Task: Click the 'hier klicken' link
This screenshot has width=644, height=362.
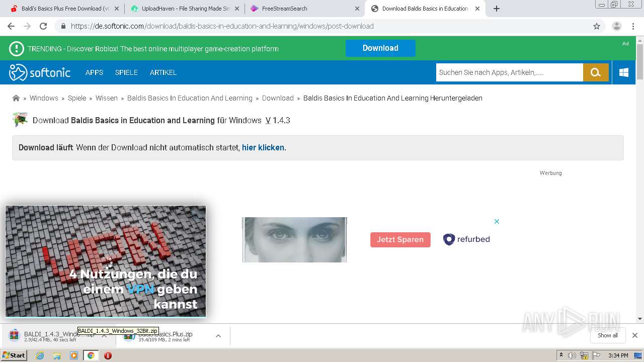Action: (263, 147)
